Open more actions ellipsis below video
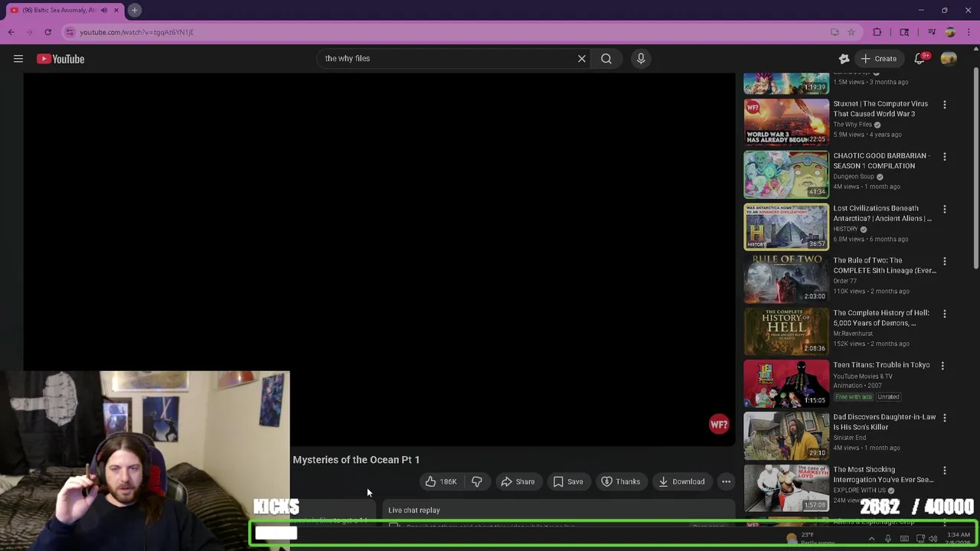 pyautogui.click(x=726, y=481)
